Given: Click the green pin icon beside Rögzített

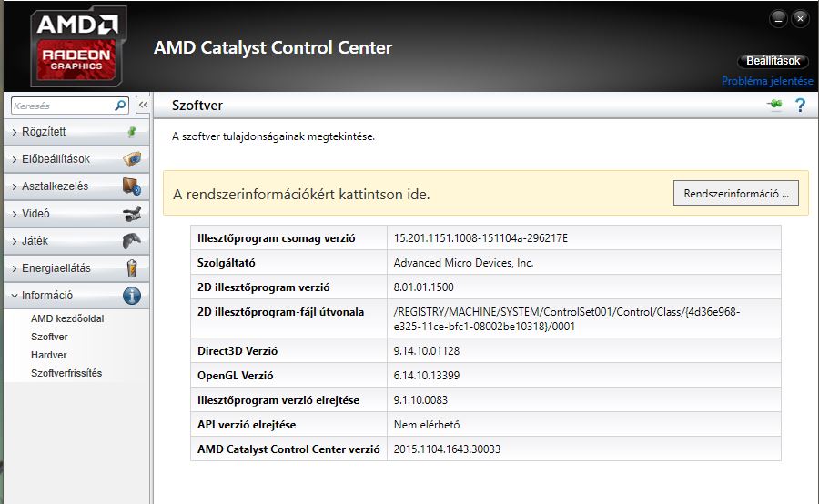Looking at the screenshot, I should click(x=132, y=132).
